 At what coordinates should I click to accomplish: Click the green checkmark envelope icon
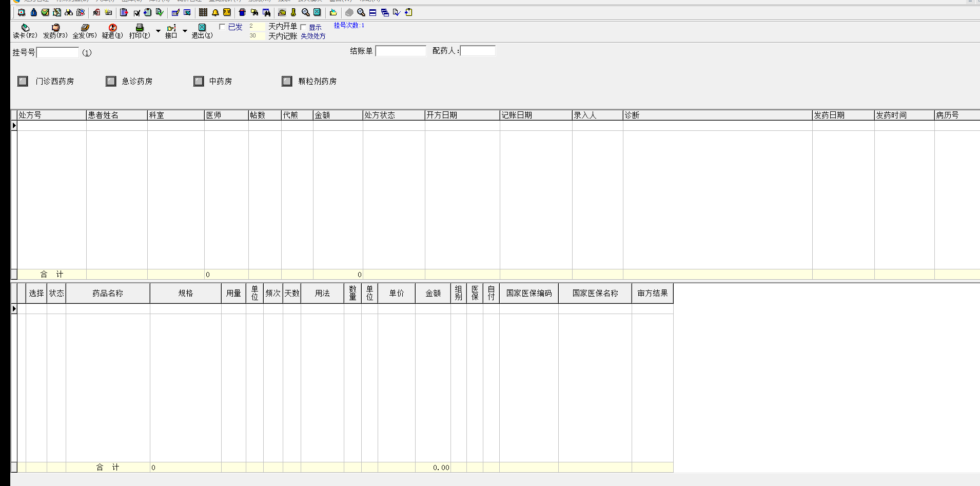45,12
